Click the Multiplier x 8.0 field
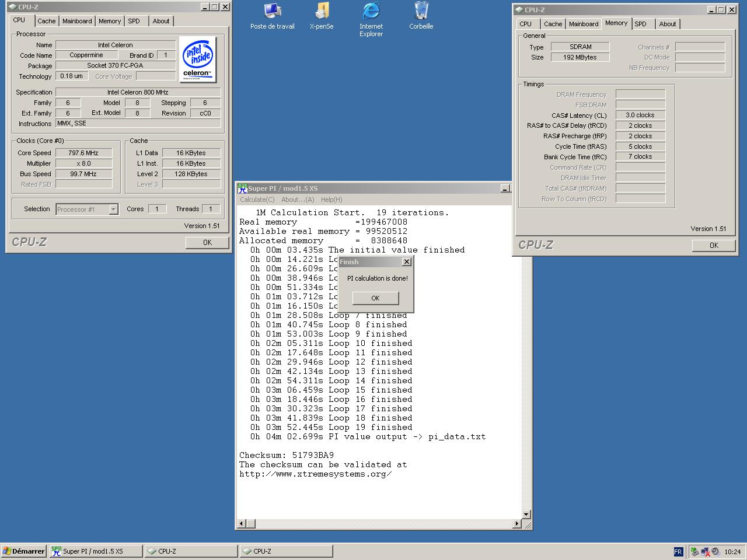747x560 pixels. click(x=84, y=163)
